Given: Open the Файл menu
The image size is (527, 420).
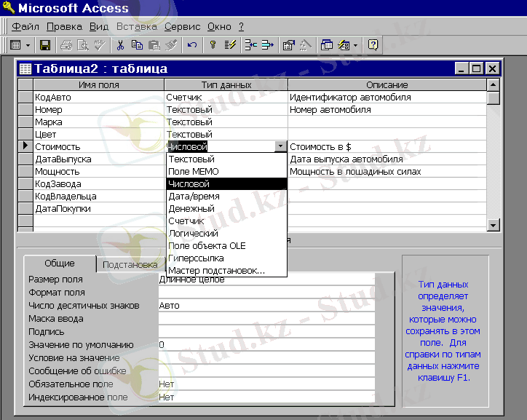Looking at the screenshot, I should click(25, 26).
